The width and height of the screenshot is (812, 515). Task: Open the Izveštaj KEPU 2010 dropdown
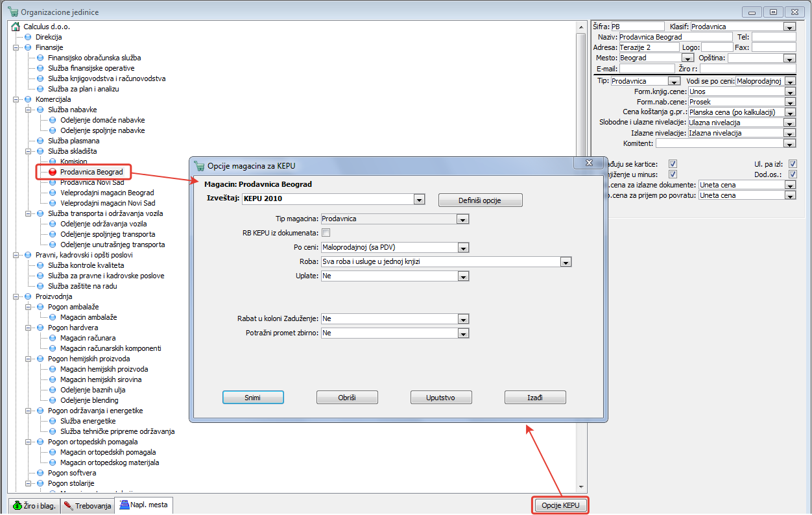point(419,200)
